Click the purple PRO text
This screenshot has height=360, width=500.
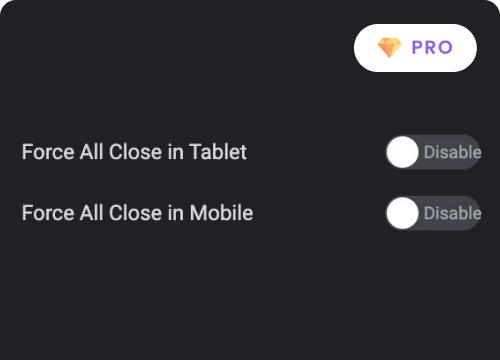pos(432,47)
